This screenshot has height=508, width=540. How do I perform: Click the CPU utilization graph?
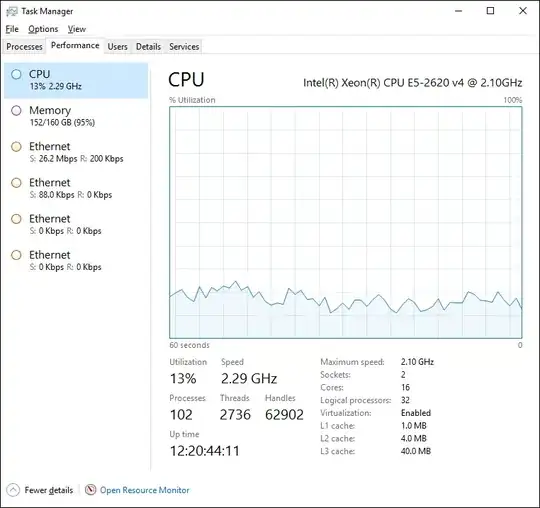point(346,222)
